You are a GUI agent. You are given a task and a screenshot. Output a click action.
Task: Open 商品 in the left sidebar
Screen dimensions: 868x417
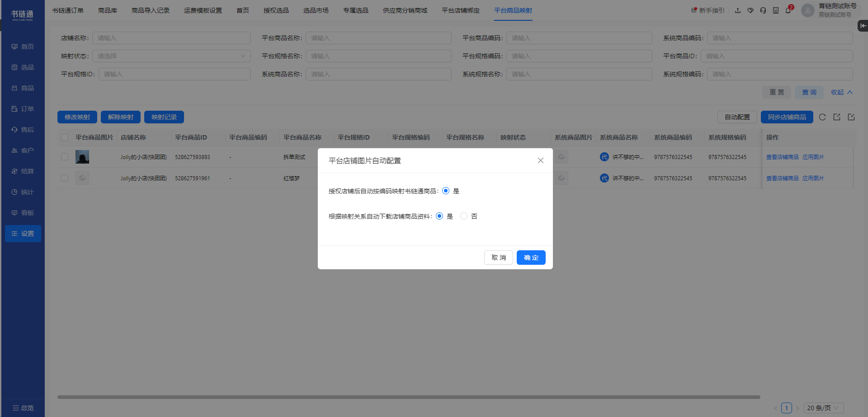pyautogui.click(x=23, y=88)
